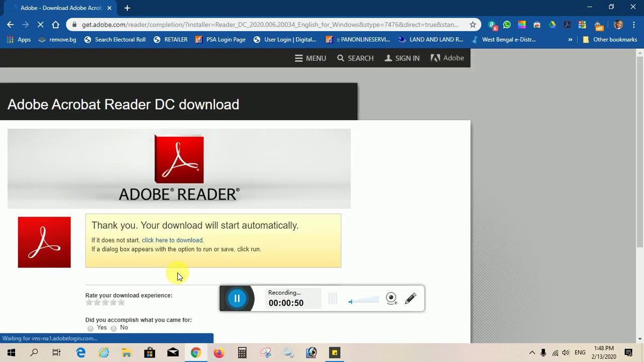
Task: Rate download experience with fifth star
Action: click(121, 303)
